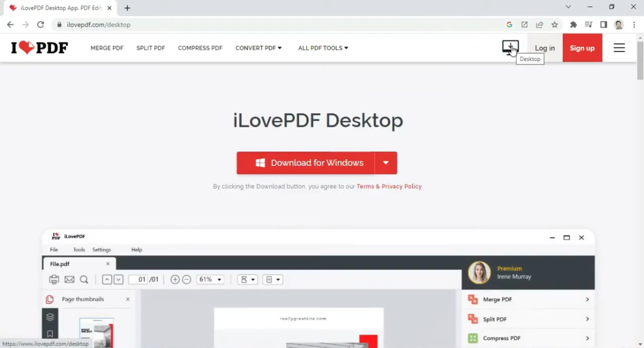Screen dimensions: 644x348
Task: Open the page layout dropdown in app toolbar
Action: [248, 279]
